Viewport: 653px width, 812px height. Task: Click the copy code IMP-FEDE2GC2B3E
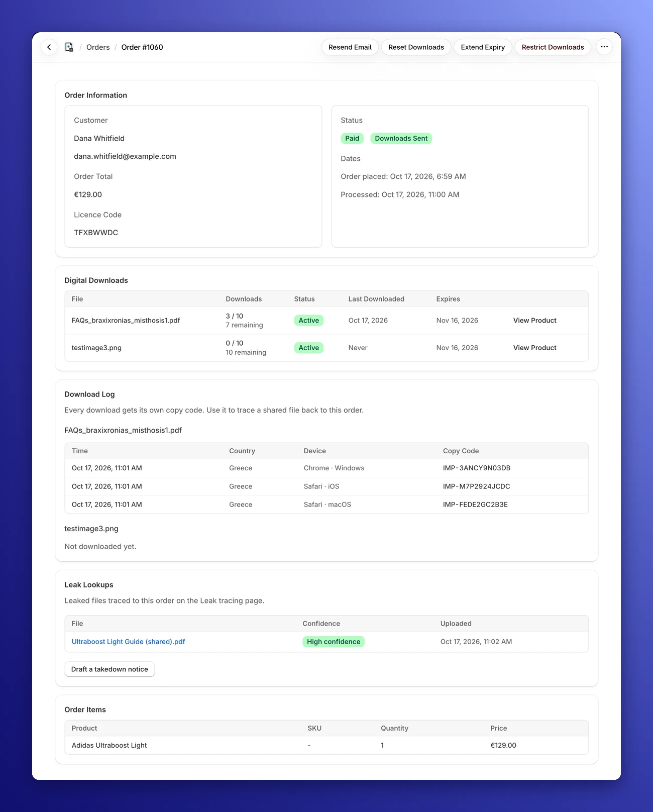pos(475,504)
